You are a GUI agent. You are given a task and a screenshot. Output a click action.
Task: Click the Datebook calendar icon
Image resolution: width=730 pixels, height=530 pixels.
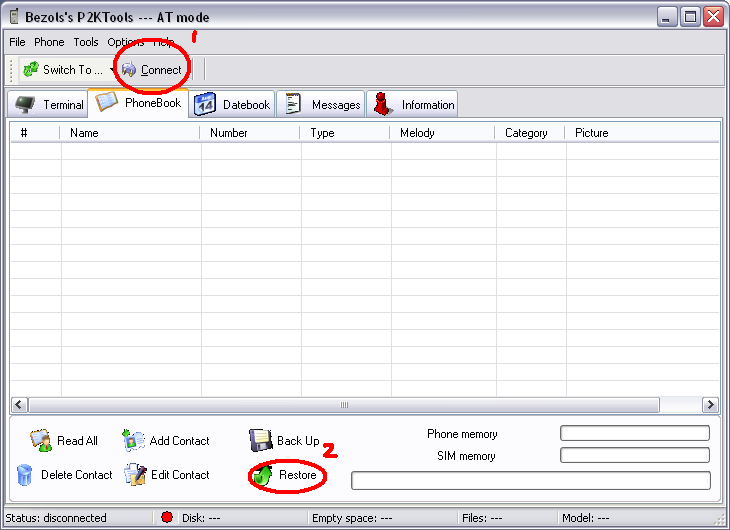point(205,104)
